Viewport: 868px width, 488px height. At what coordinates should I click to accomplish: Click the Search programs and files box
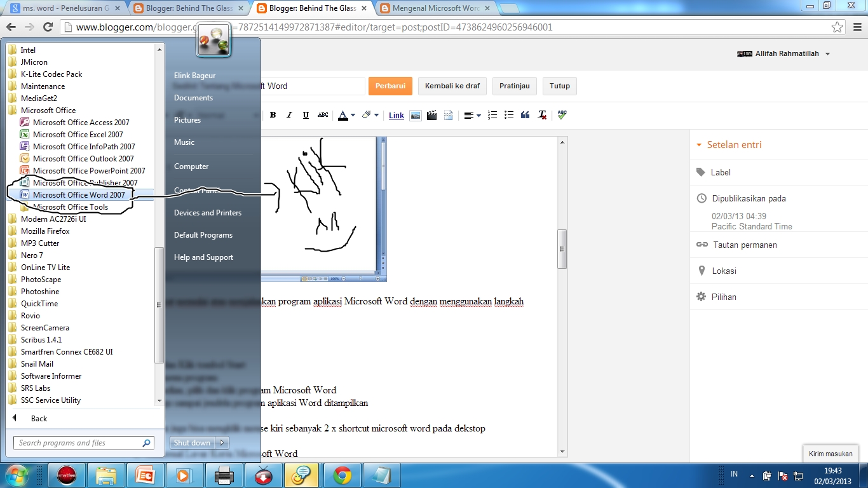pos(84,443)
